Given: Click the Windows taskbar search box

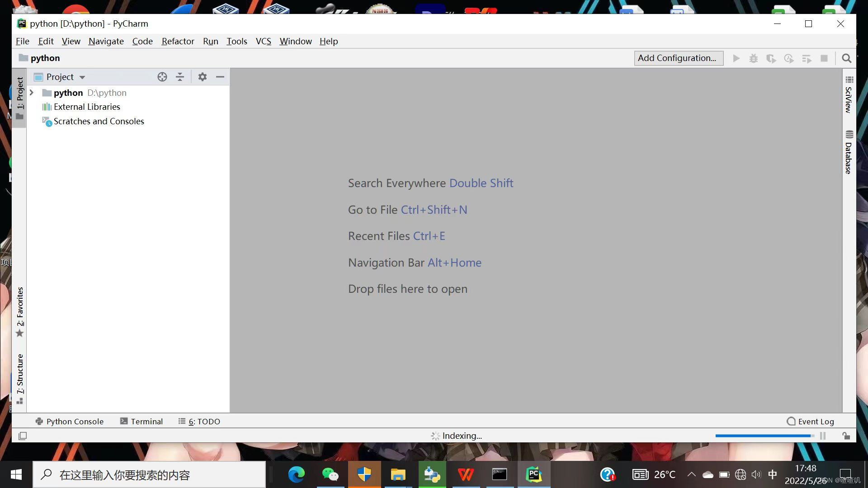Looking at the screenshot, I should pos(149,474).
